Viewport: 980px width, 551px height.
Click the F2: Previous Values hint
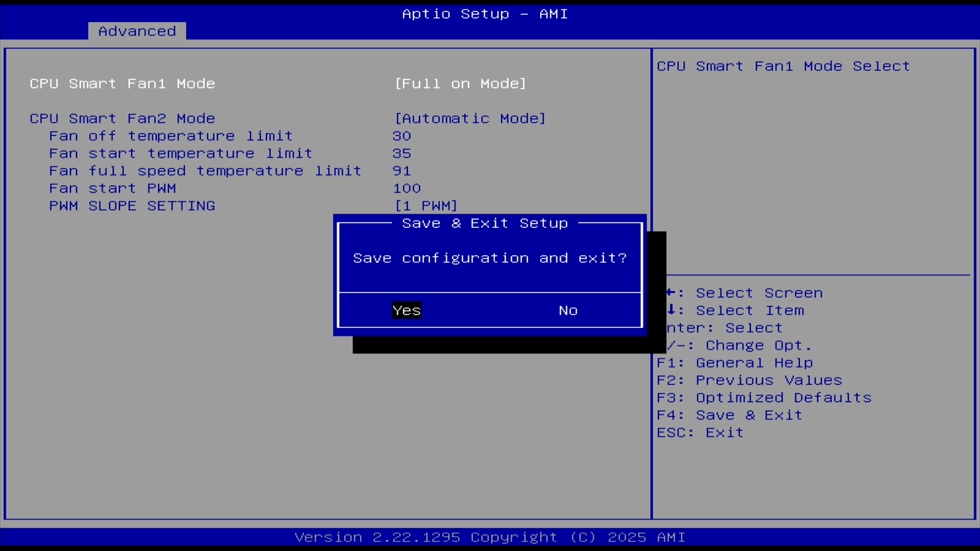pyautogui.click(x=749, y=380)
